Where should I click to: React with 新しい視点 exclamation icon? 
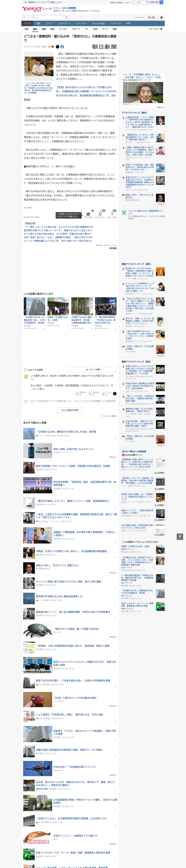(x=112, y=214)
